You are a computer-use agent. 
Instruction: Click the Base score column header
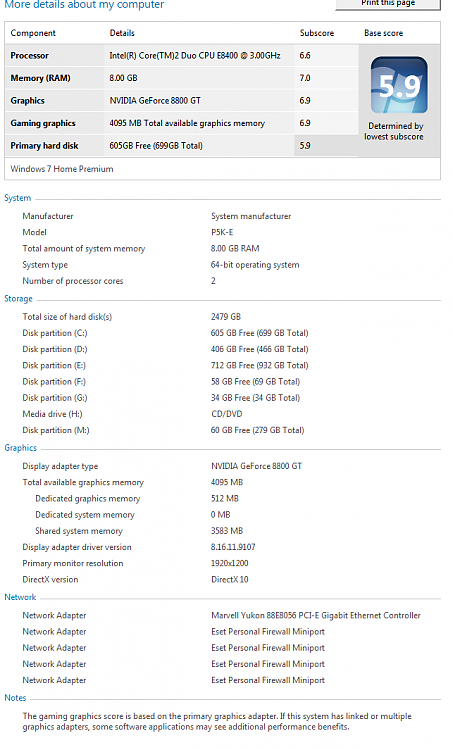(383, 33)
